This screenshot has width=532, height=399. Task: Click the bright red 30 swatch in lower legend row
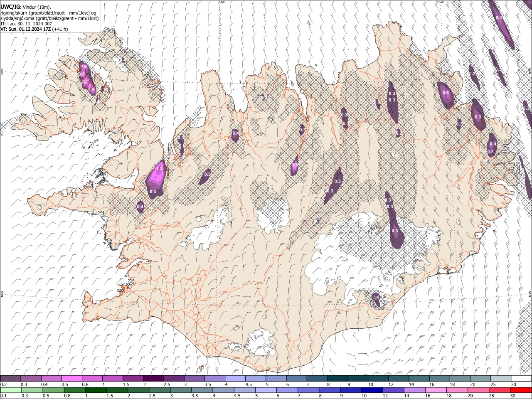point(521,390)
